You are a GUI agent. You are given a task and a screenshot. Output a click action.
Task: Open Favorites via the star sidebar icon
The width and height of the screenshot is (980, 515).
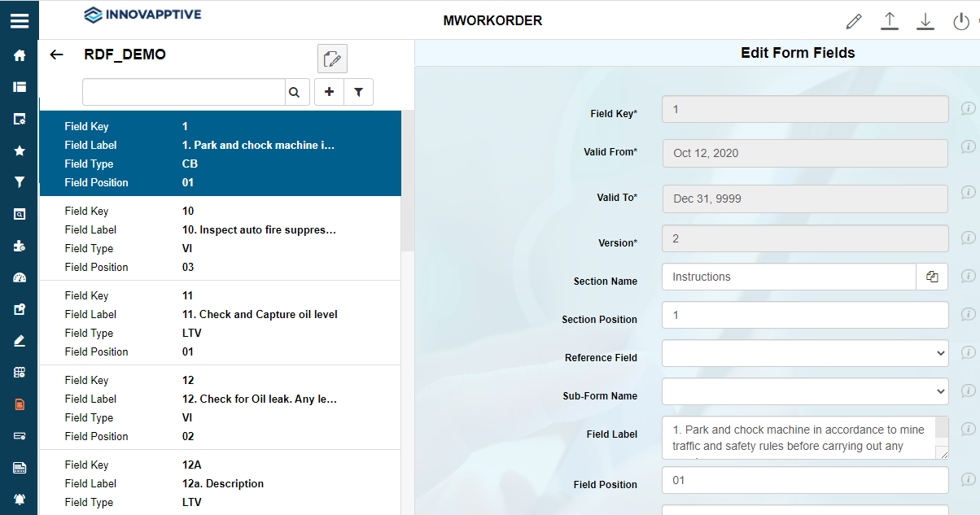pos(20,150)
